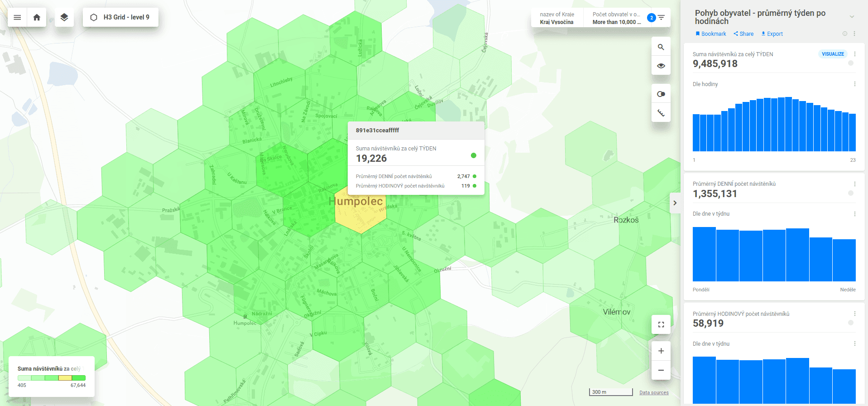The width and height of the screenshot is (868, 406).
Task: Open options for Průměrný DENNÍ card
Action: [855, 184]
